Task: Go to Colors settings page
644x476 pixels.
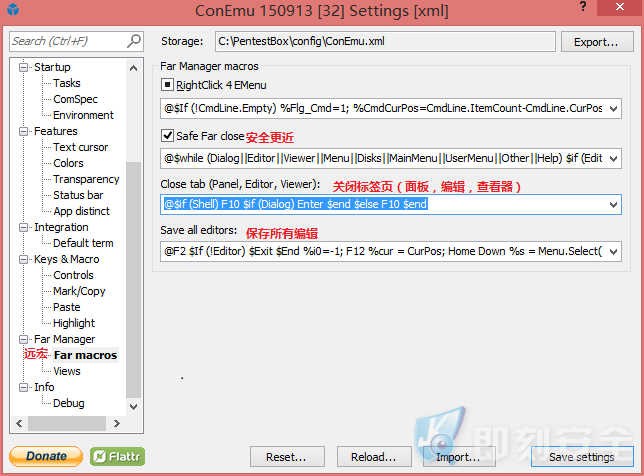Action: [68, 163]
